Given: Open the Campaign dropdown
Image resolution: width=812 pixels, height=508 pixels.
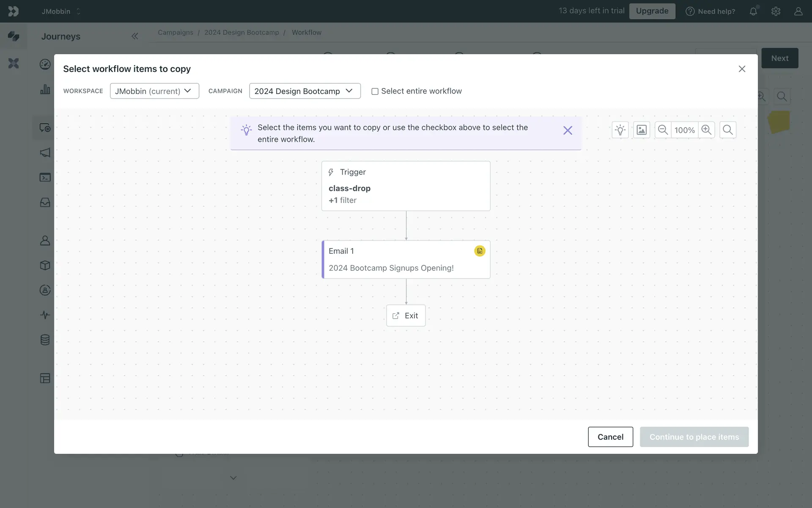Looking at the screenshot, I should click(304, 91).
